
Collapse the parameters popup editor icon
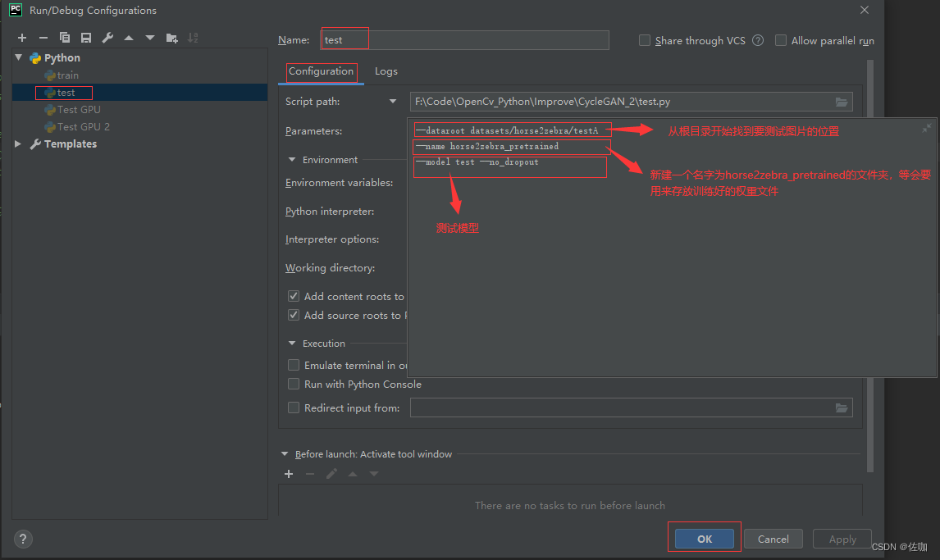926,128
